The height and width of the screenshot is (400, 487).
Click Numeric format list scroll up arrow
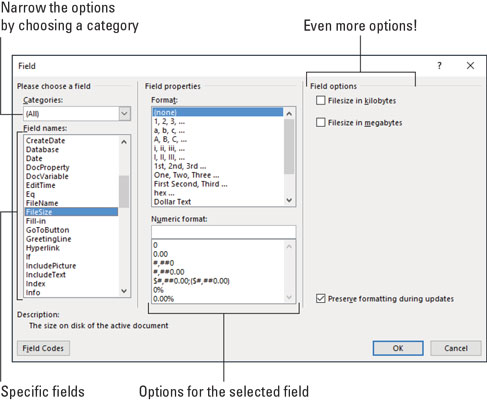tap(289, 246)
